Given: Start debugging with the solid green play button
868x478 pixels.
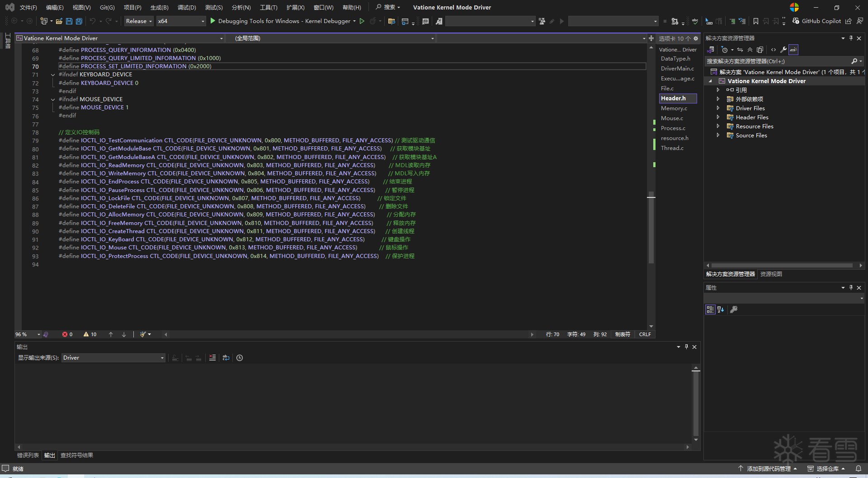Looking at the screenshot, I should tap(213, 21).
